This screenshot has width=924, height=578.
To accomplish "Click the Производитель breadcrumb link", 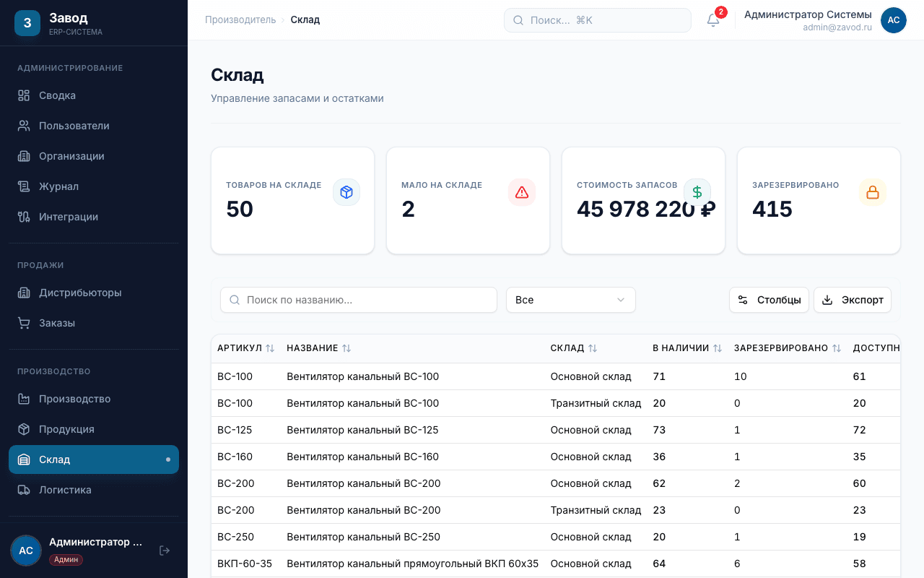I will point(240,20).
